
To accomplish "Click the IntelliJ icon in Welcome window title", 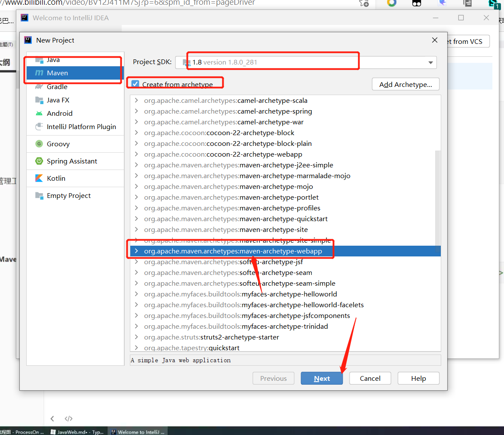I will pyautogui.click(x=25, y=18).
